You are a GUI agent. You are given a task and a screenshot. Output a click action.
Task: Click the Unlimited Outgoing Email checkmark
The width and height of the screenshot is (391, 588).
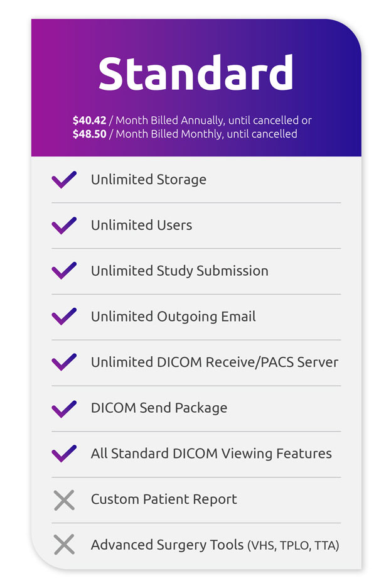64,317
